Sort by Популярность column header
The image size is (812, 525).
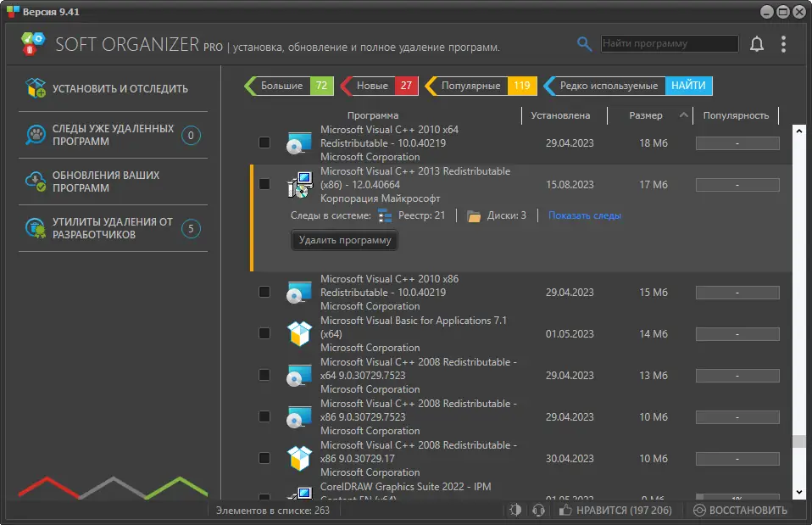(736, 115)
